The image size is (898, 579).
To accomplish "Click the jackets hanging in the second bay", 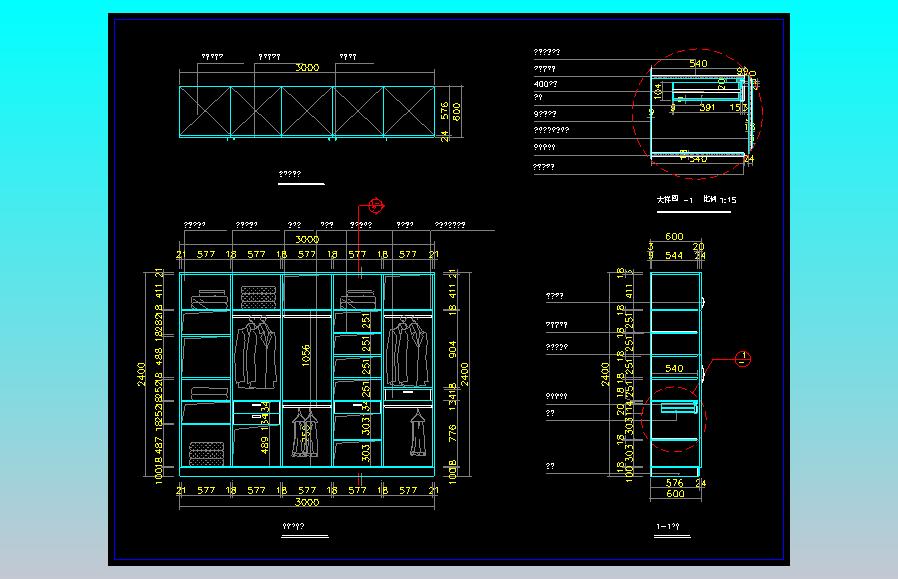I will [x=255, y=353].
